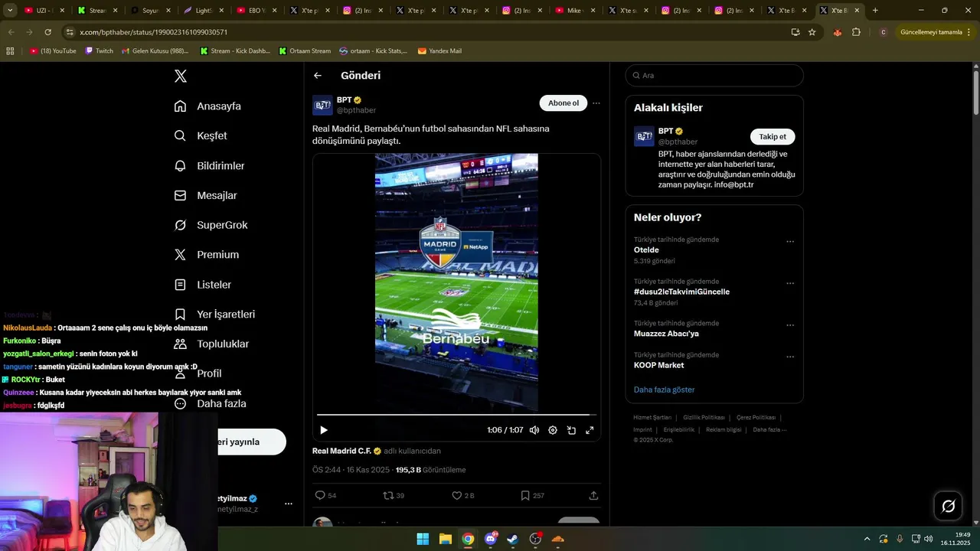Open Discord from the taskbar
Screen dimensions: 980x551
click(x=491, y=539)
